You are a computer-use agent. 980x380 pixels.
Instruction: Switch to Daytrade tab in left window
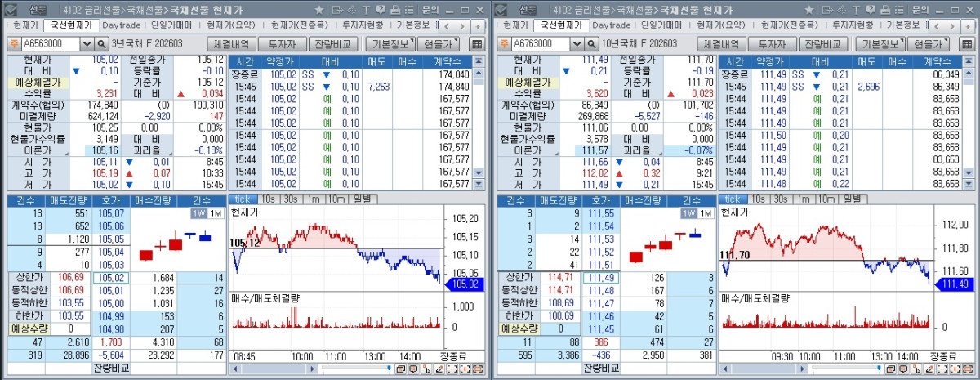tap(120, 25)
